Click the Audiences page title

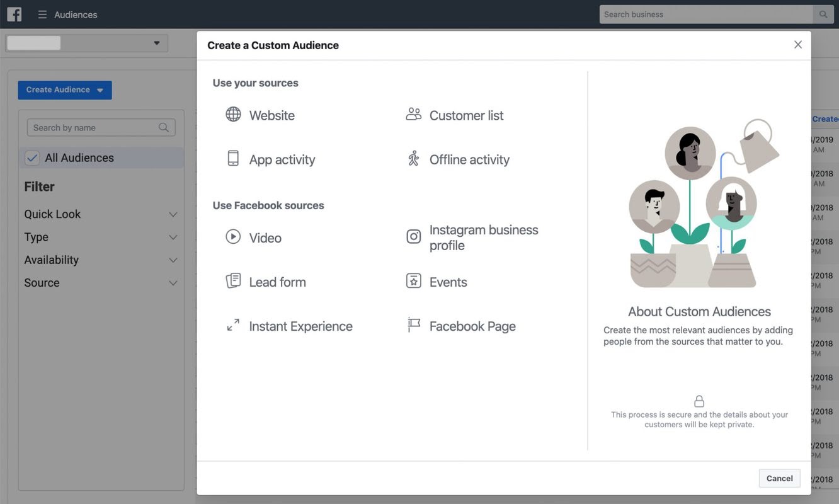pos(76,14)
